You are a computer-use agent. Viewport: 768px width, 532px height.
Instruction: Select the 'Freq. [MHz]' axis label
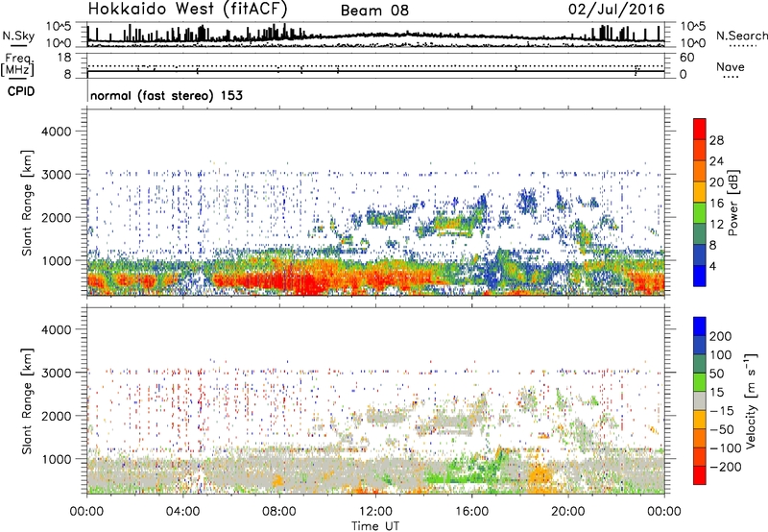17,64
